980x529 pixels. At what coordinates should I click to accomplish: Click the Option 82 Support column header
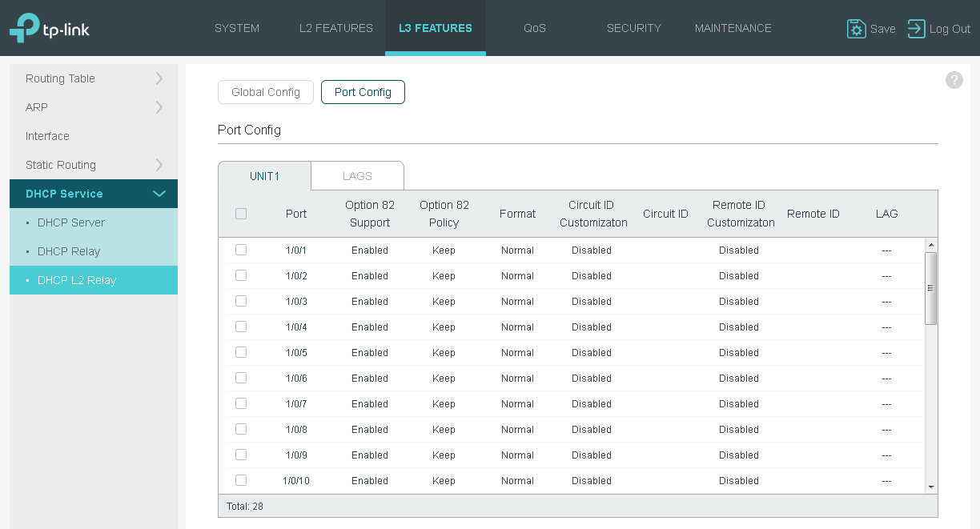370,214
